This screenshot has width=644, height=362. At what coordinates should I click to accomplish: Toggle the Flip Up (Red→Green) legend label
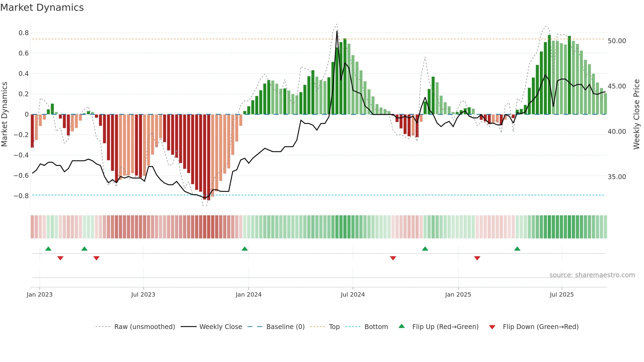[x=445, y=327]
